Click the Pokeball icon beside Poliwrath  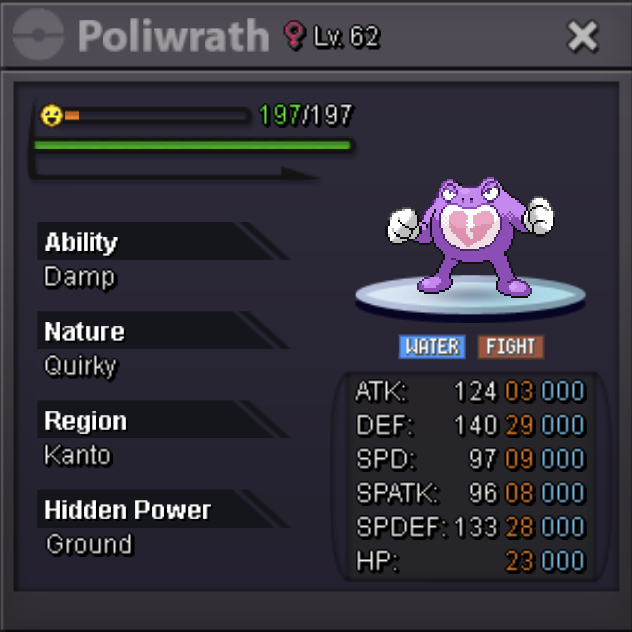coord(38,35)
